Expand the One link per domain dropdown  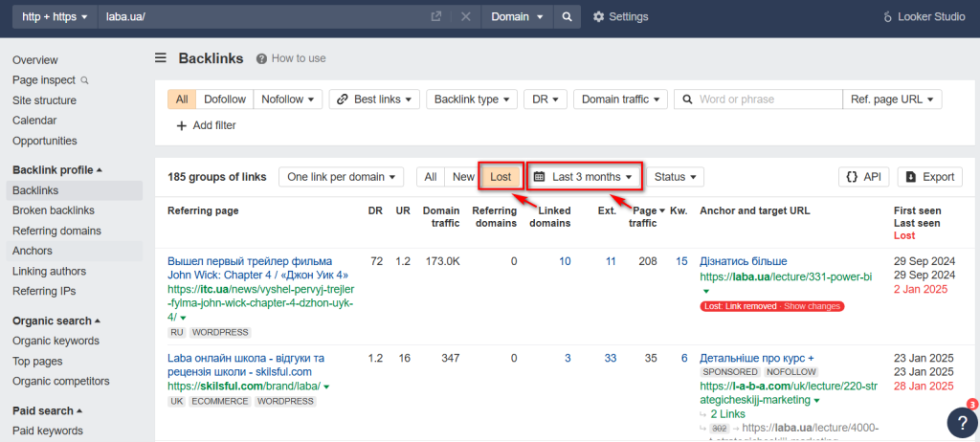[x=342, y=177]
